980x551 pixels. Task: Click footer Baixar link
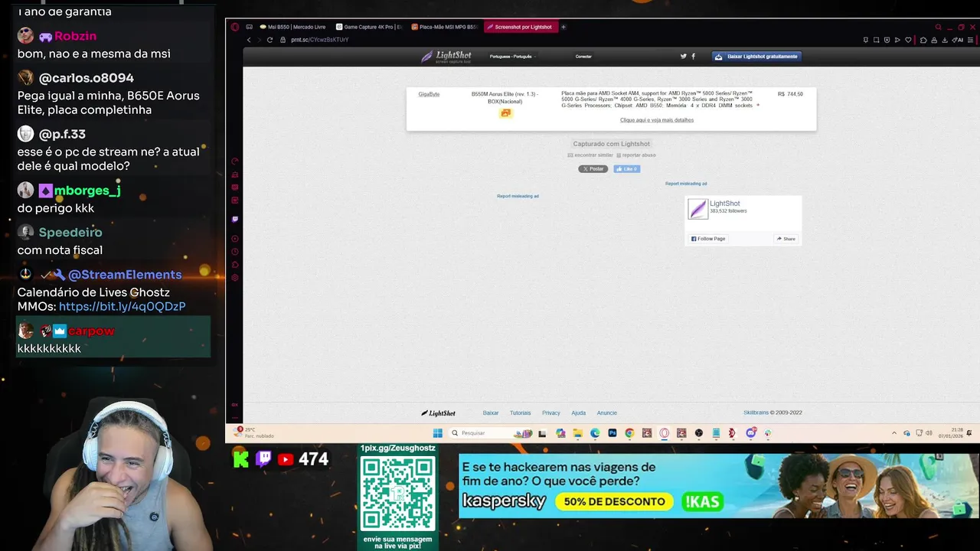tap(491, 413)
